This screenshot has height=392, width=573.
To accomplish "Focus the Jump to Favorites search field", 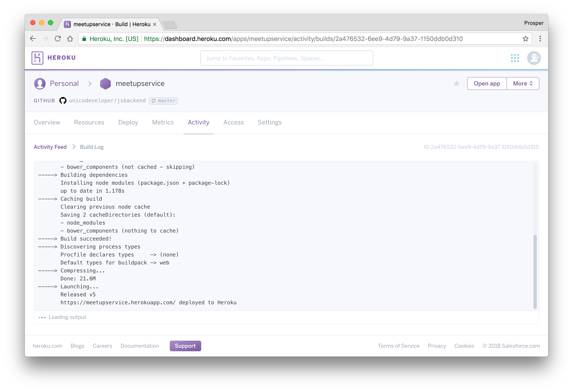I will (x=286, y=58).
